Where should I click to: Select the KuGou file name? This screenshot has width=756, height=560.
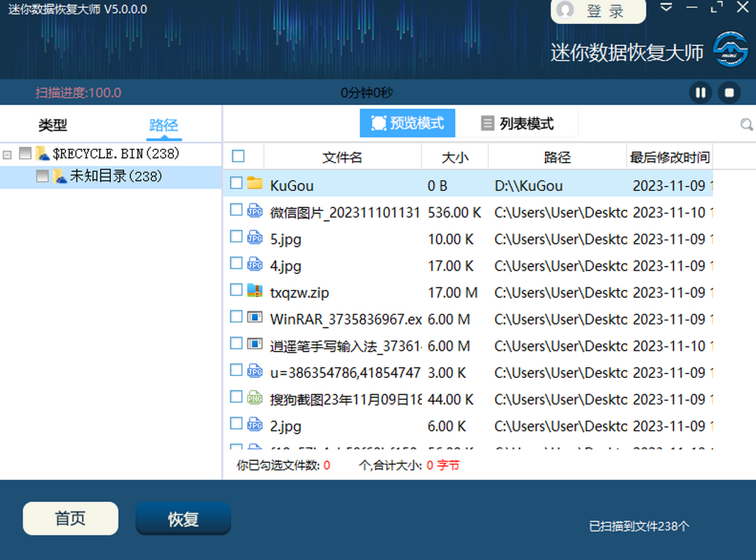292,186
